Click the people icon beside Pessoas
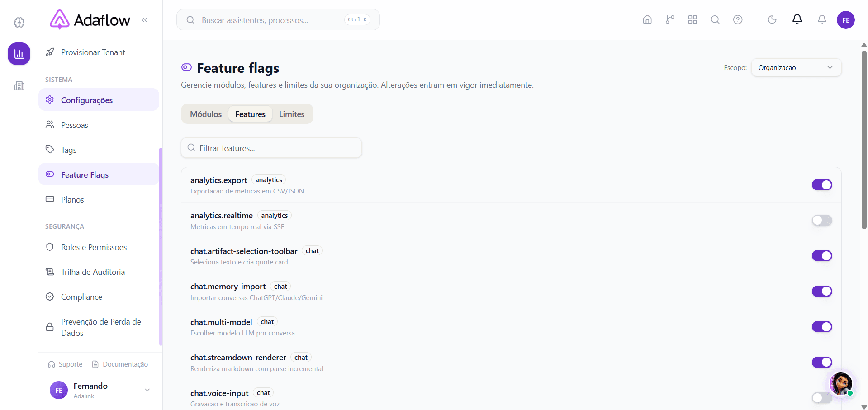This screenshot has width=868, height=410. pyautogui.click(x=50, y=124)
